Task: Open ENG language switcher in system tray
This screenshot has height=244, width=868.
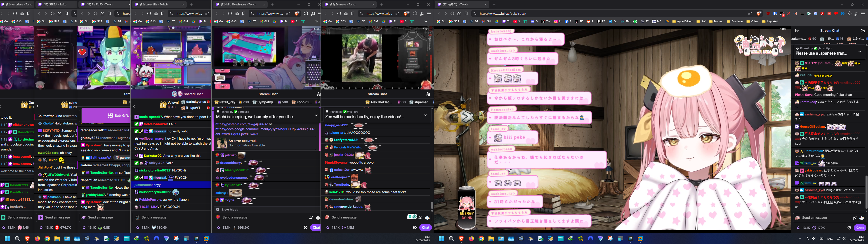Action: click(x=830, y=239)
